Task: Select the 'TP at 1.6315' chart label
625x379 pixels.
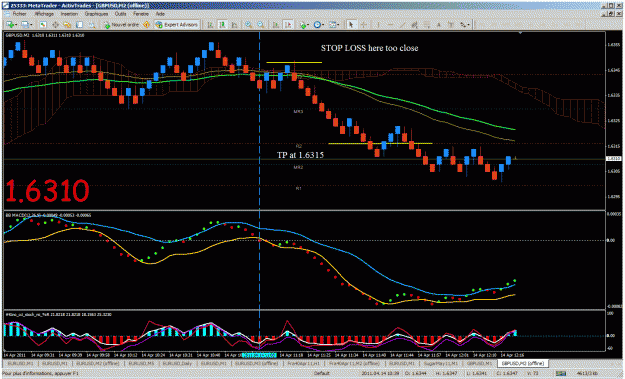Action: tap(300, 155)
